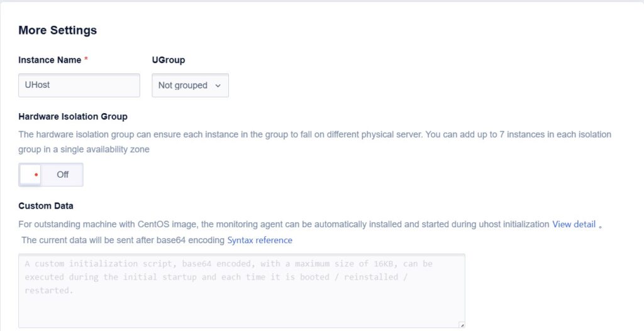Click the Instance Name input field
The image size is (644, 331).
pyautogui.click(x=79, y=85)
